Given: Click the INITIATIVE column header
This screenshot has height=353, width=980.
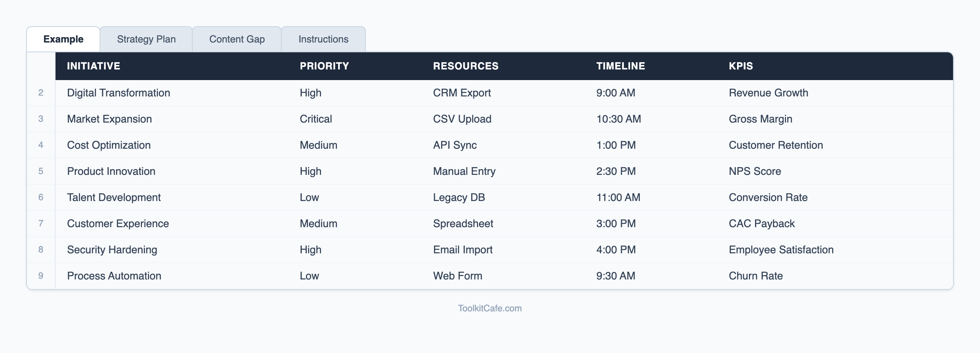Looking at the screenshot, I should tap(94, 66).
